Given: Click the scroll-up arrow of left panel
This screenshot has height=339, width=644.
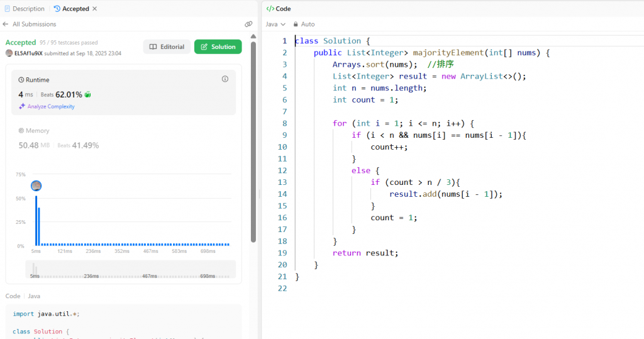Looking at the screenshot, I should 253,36.
